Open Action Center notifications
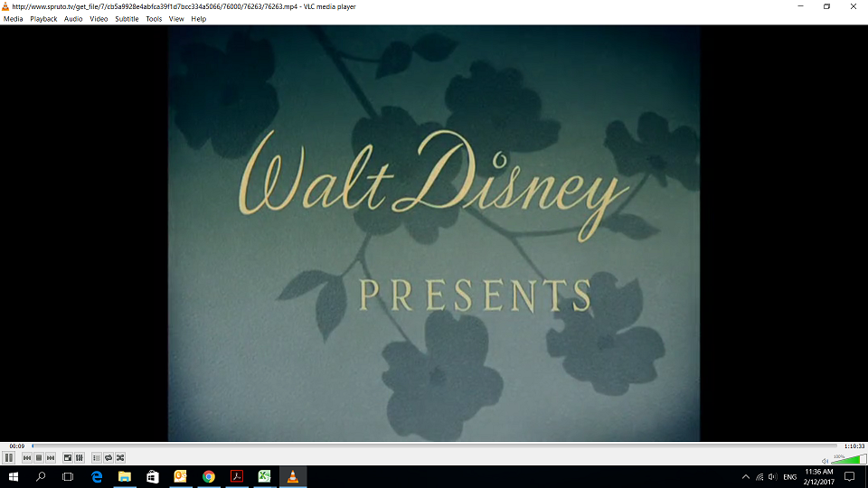 tap(850, 476)
